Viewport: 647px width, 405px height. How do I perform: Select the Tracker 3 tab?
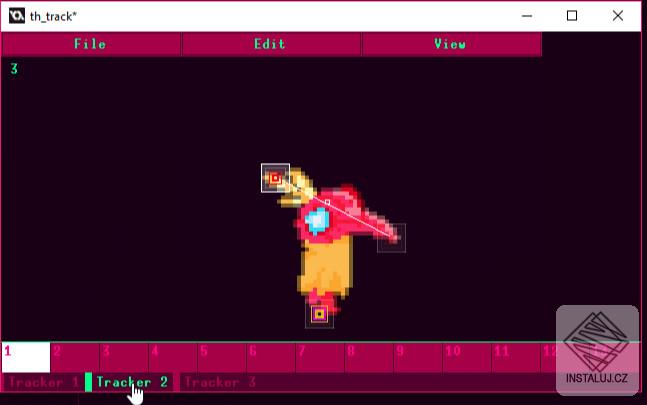click(220, 382)
